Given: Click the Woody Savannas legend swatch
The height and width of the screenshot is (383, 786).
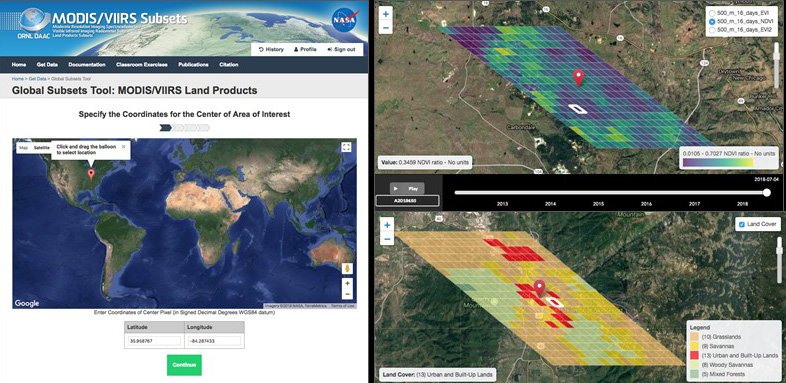Looking at the screenshot, I should (694, 364).
